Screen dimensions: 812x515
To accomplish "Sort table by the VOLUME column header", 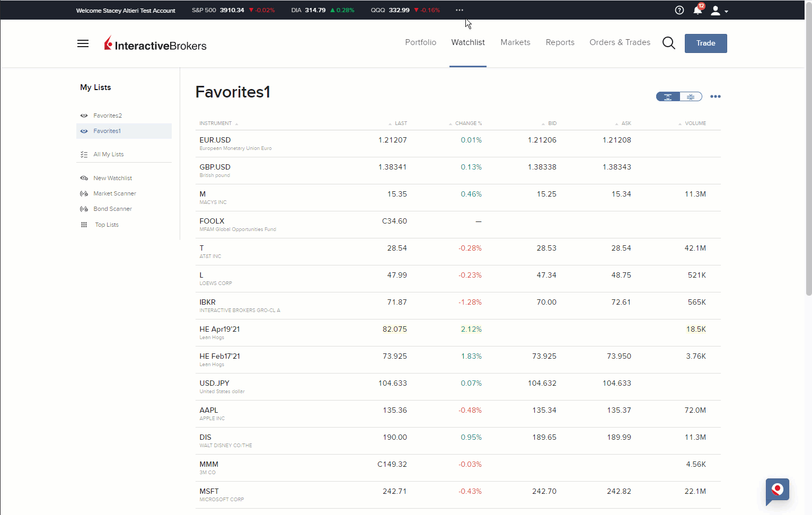I will 695,123.
